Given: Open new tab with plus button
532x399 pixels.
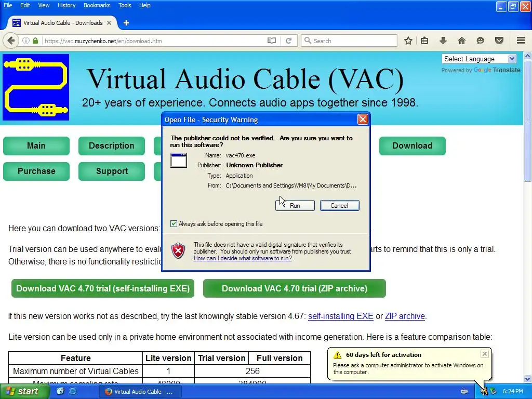Looking at the screenshot, I should (126, 23).
